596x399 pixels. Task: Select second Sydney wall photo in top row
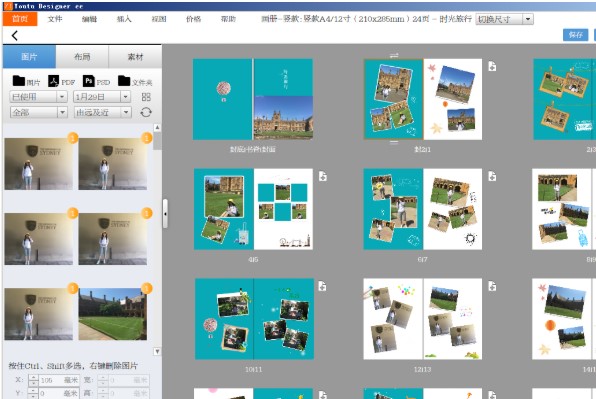pyautogui.click(x=113, y=164)
